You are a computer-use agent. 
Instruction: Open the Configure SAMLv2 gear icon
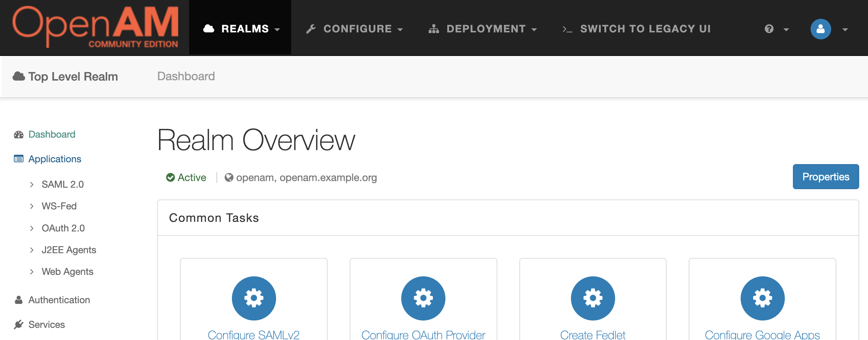point(254,298)
